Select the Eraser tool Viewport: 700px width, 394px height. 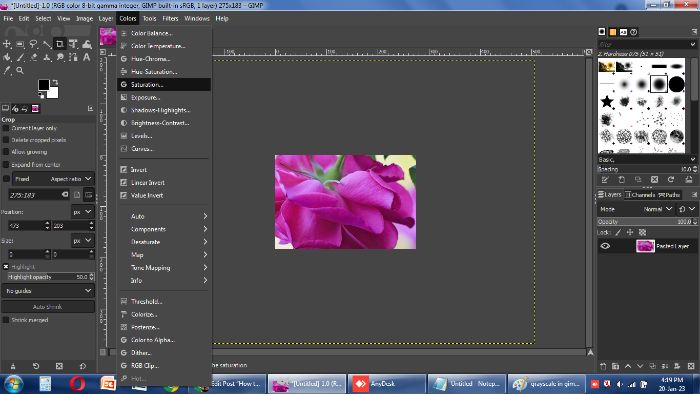[33, 57]
